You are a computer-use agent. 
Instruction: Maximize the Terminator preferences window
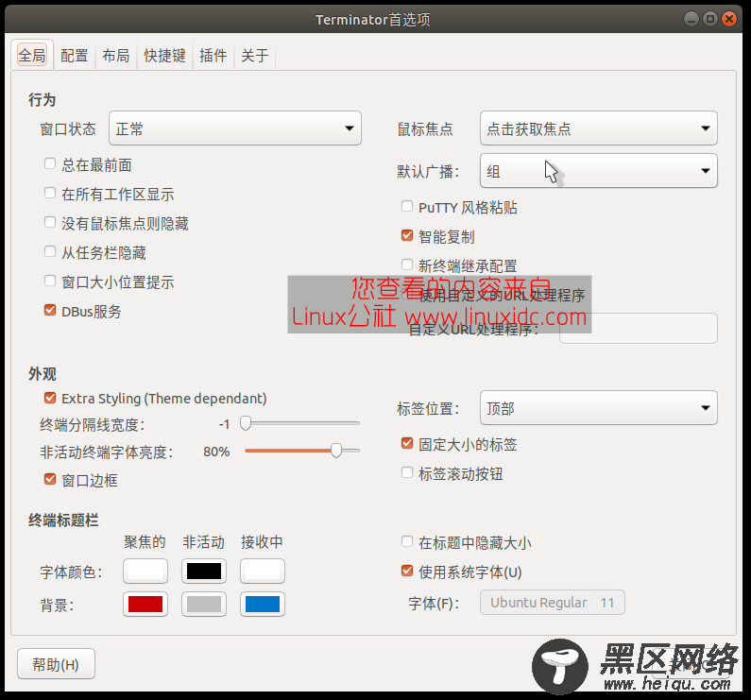pyautogui.click(x=709, y=19)
